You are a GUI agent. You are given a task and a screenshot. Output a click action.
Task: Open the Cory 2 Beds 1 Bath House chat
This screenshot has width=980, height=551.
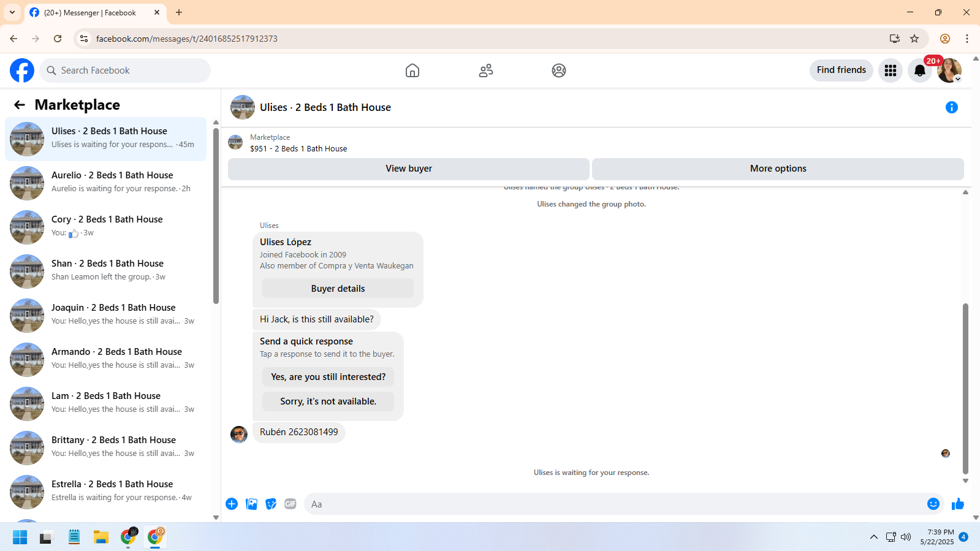point(105,227)
